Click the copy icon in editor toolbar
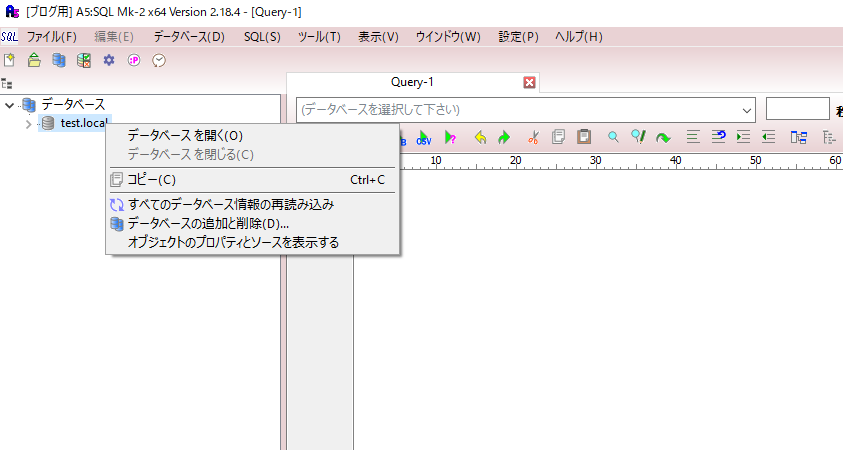The image size is (843, 450). coord(558,137)
